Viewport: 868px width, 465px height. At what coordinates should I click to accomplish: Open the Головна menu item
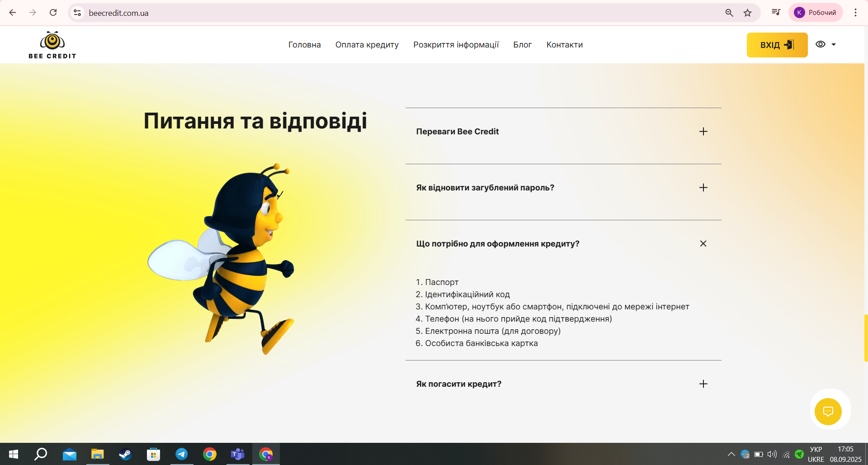305,45
